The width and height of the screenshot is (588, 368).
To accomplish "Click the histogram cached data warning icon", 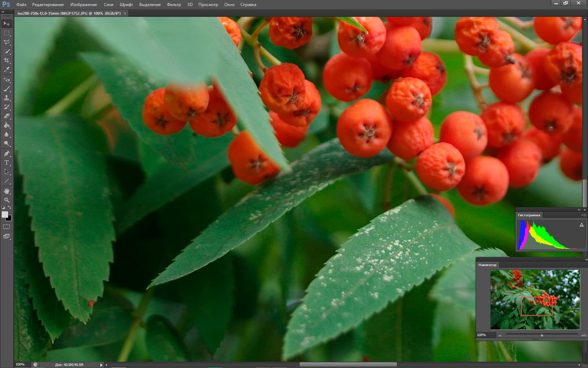I will [582, 225].
